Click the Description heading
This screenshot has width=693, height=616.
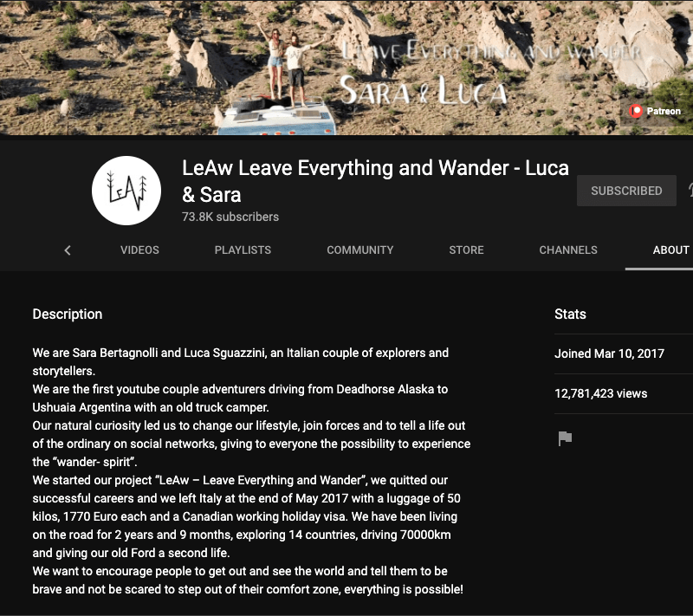68,314
